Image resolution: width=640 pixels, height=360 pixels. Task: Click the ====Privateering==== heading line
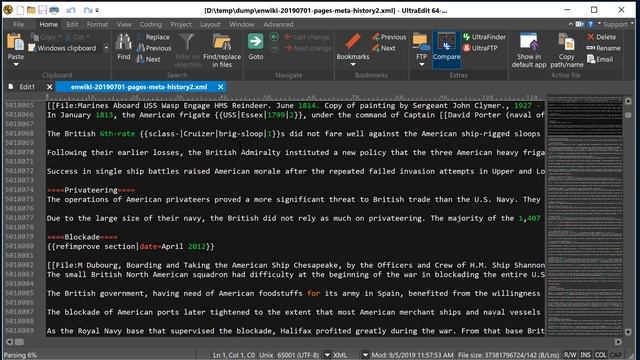click(x=91, y=190)
